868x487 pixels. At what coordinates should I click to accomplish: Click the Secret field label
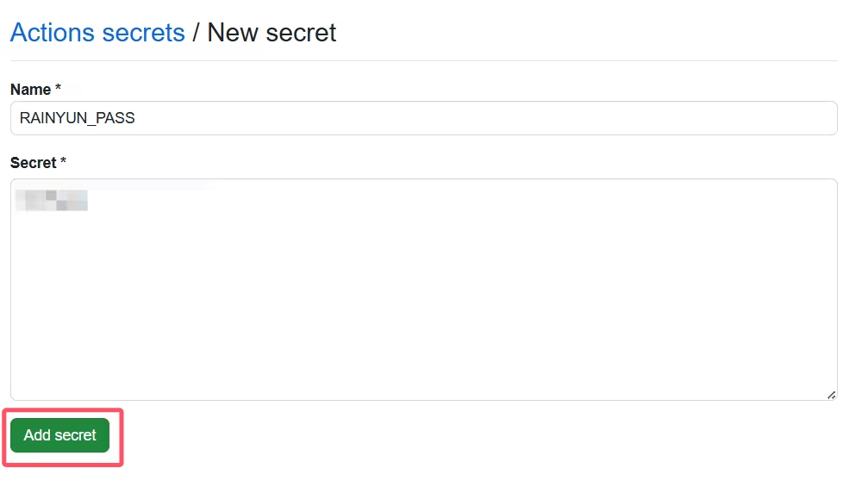[x=34, y=163]
